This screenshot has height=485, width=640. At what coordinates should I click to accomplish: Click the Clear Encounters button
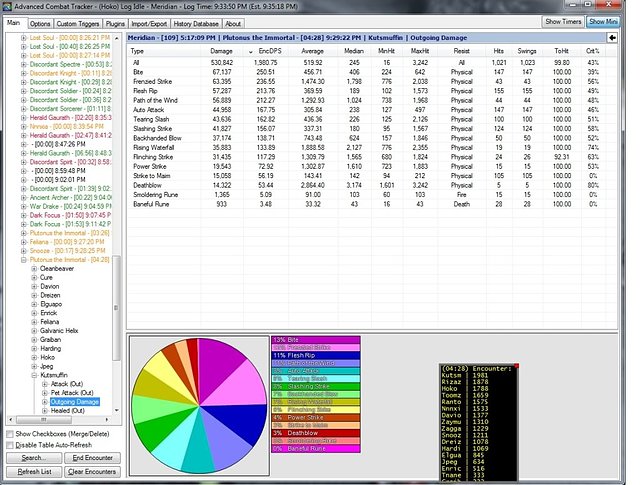93,471
